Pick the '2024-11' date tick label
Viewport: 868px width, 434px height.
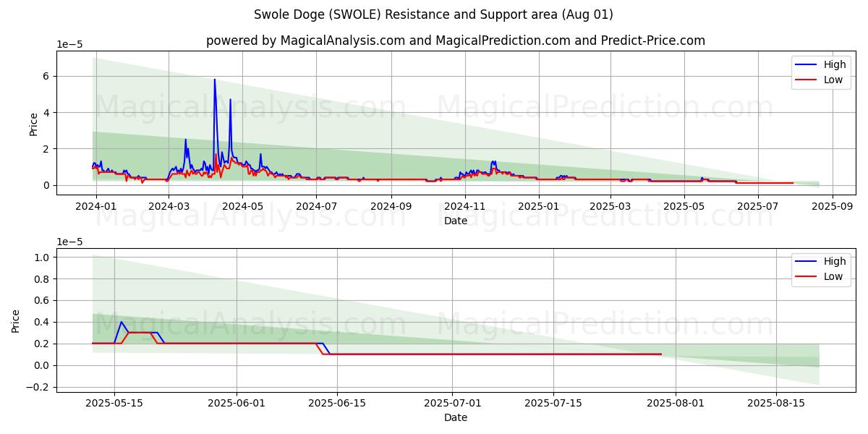coord(465,206)
